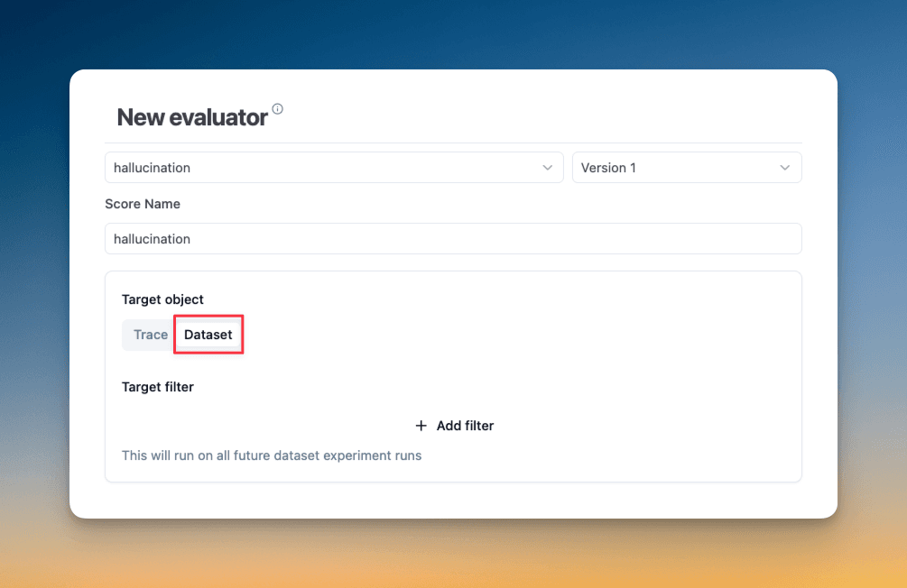The height and width of the screenshot is (588, 907).
Task: Click the dropdown arrow for evaluator selection
Action: [x=547, y=167]
